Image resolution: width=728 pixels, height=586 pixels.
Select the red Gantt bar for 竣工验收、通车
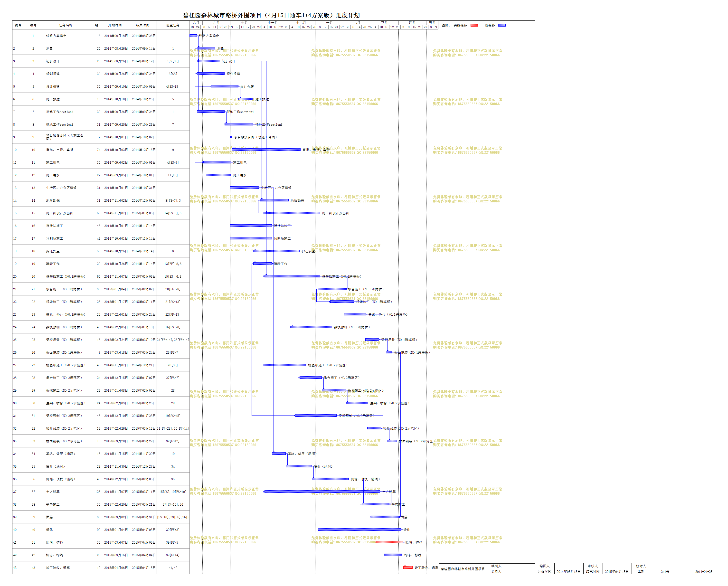click(x=408, y=567)
